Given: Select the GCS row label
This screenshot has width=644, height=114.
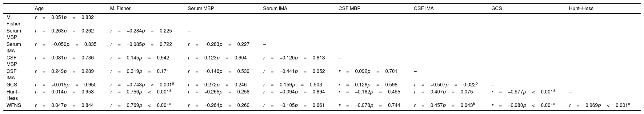Looking at the screenshot, I should pos(11,85).
